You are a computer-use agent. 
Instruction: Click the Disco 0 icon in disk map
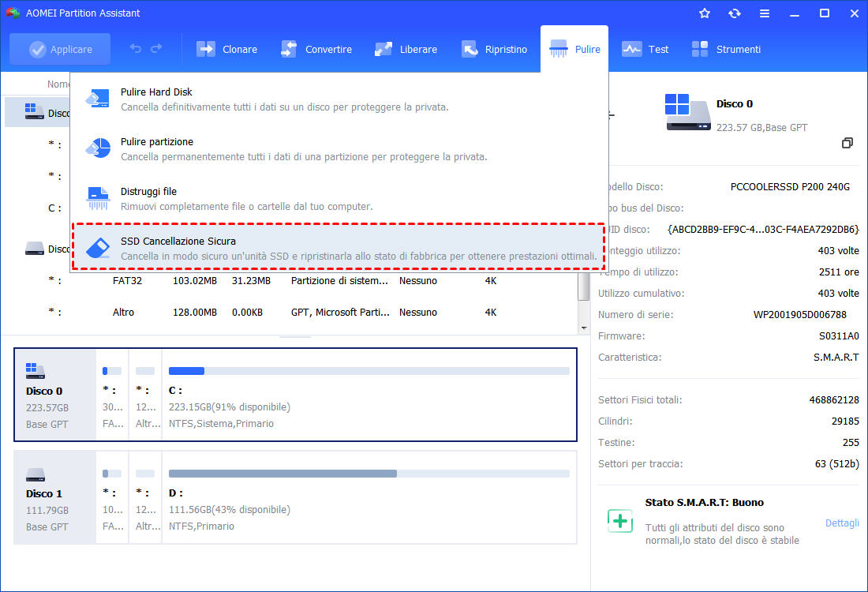pos(36,371)
